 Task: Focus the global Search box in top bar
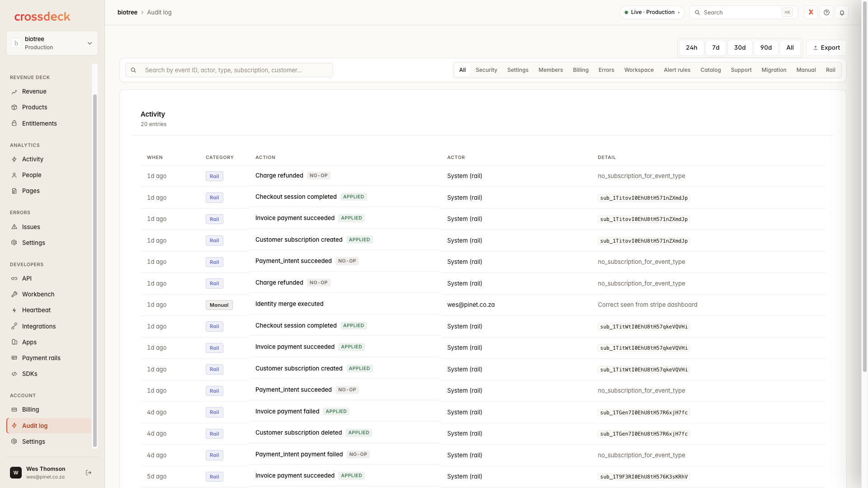743,12
